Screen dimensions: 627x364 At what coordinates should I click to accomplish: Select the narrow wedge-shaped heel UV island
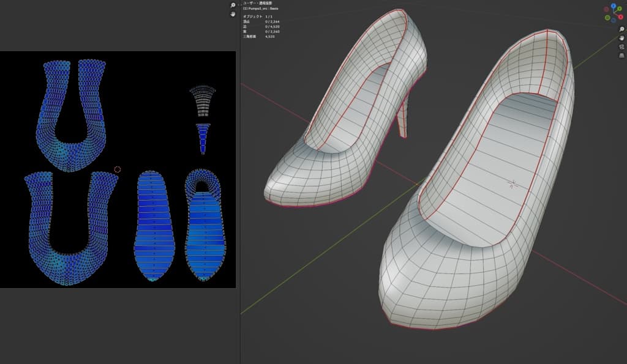202,137
